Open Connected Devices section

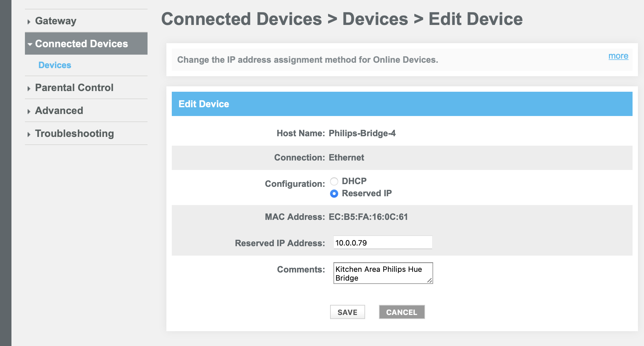81,44
